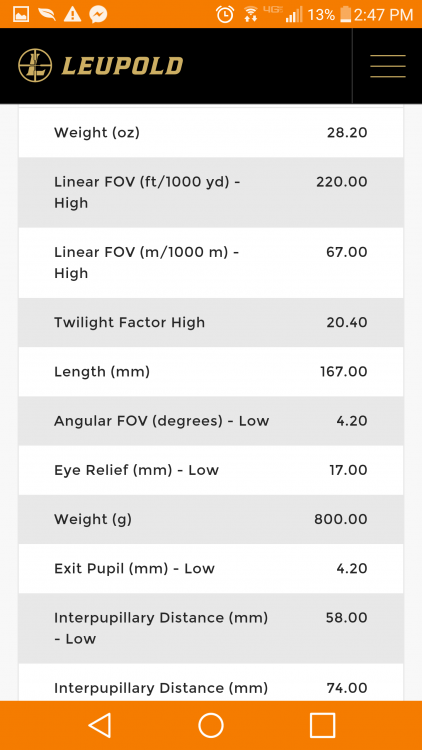Tap the Length (mm) label
Image resolution: width=422 pixels, height=750 pixels.
102,372
